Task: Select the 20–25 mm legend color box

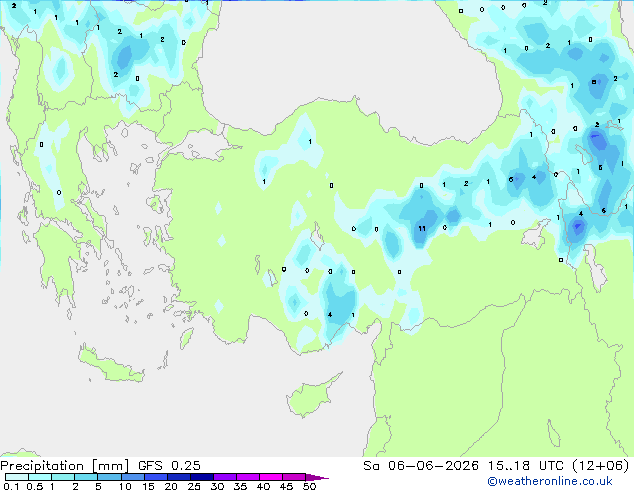Action: (x=179, y=477)
